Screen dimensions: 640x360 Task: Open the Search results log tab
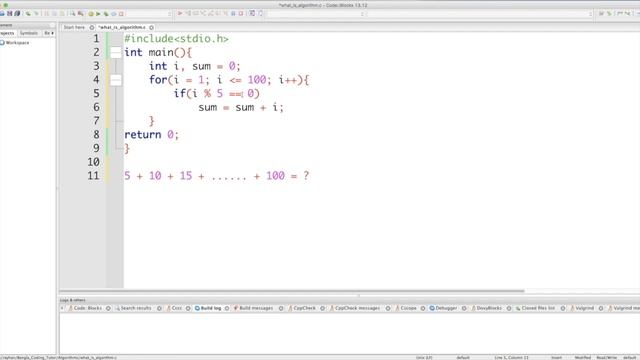pos(133,308)
